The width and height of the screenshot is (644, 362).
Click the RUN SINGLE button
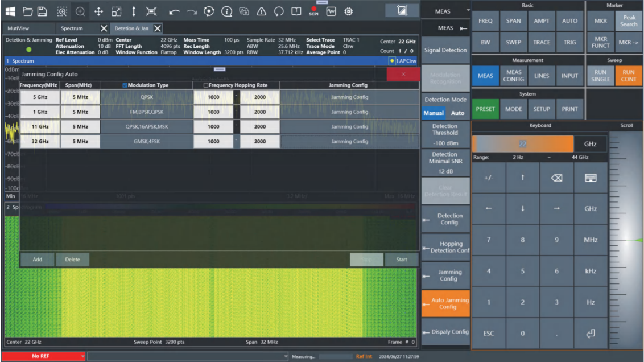point(600,76)
